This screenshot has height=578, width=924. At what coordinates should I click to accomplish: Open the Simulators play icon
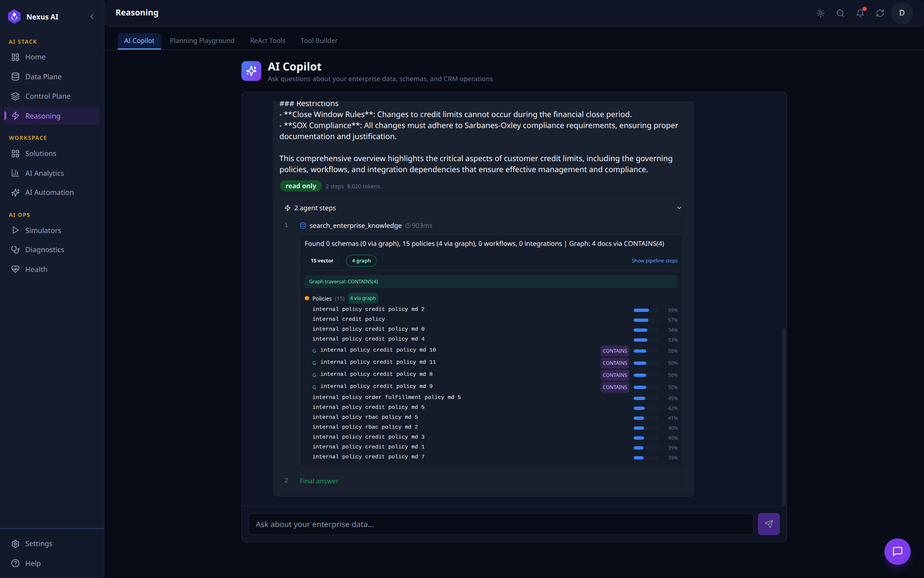coord(15,230)
